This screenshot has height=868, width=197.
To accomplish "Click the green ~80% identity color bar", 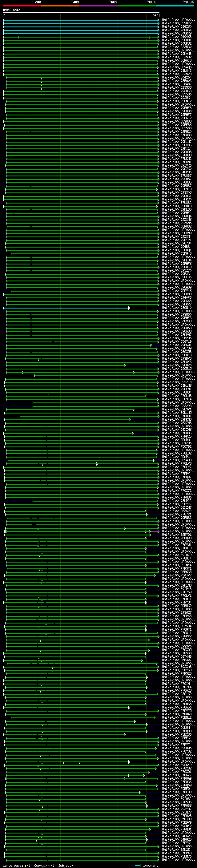I will pyautogui.click(x=137, y=6).
